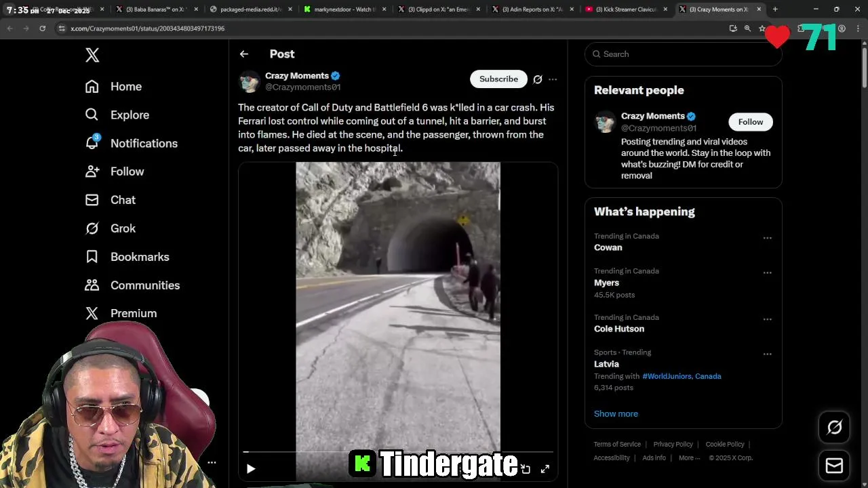The height and width of the screenshot is (488, 868).
Task: Click the browser back arrow
Action: coord(9,28)
